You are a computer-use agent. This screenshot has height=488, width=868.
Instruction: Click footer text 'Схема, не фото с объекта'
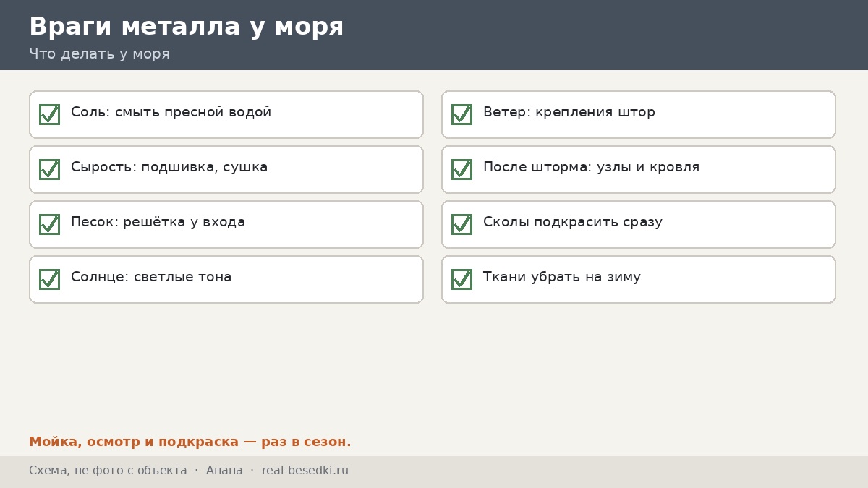click(x=108, y=471)
